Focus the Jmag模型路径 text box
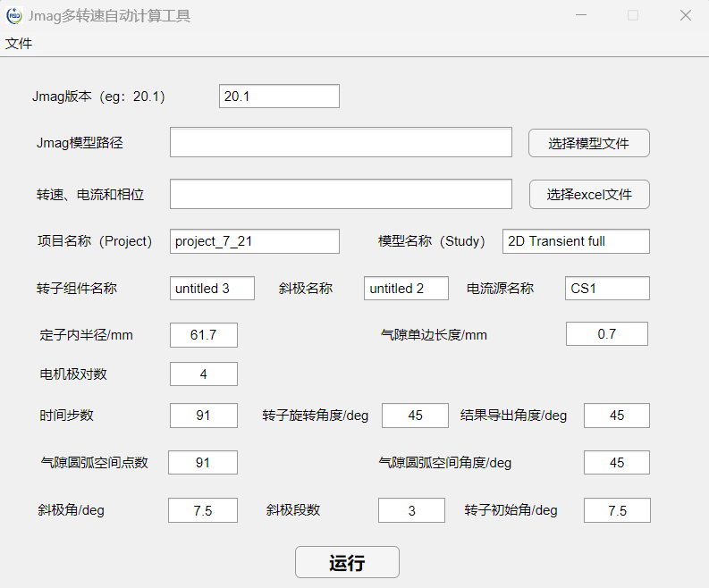The width and height of the screenshot is (709, 588). pyautogui.click(x=341, y=143)
